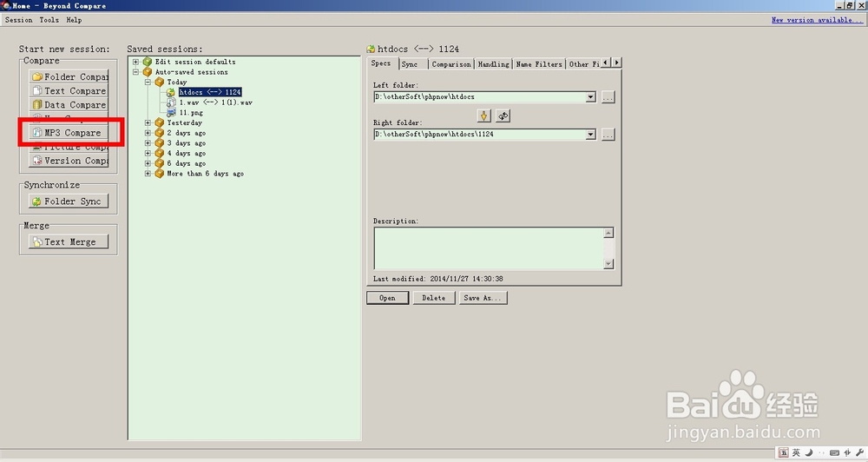Click inside the Right folder path field
Screen dimensions: 868x462
(480, 135)
